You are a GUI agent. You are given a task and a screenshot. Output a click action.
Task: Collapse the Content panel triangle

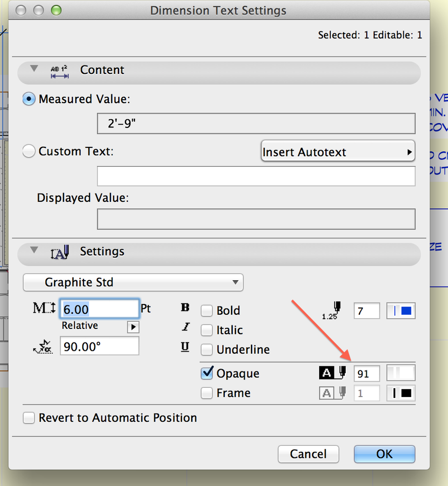34,69
